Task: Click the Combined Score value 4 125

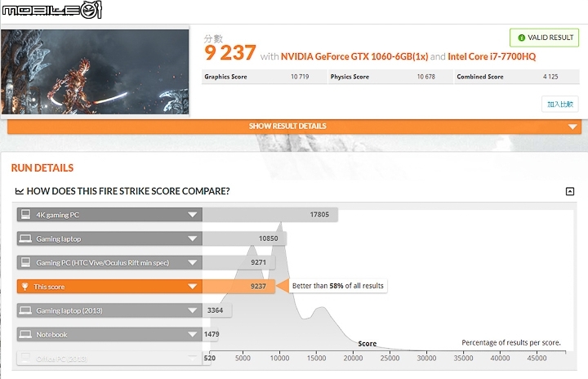Action: click(x=550, y=77)
